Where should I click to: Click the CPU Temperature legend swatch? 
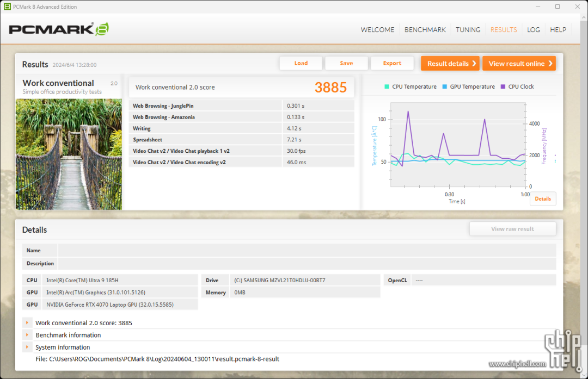(387, 86)
